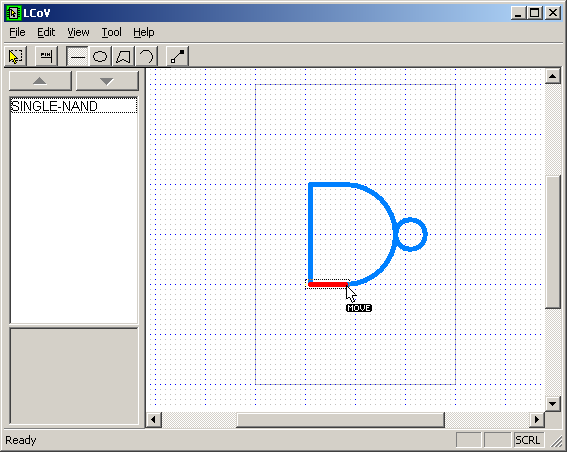Click the LCoV application icon in title bar
Image resolution: width=567 pixels, height=452 pixels.
click(13, 13)
